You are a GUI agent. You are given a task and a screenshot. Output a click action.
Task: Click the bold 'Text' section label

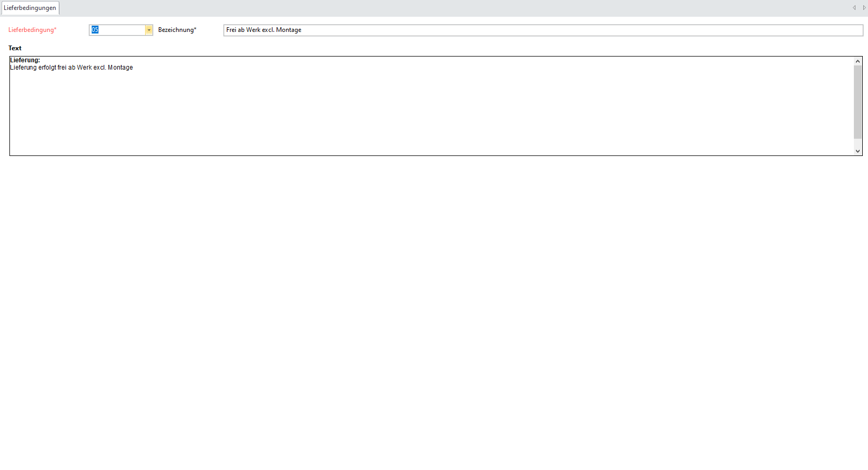pos(15,48)
